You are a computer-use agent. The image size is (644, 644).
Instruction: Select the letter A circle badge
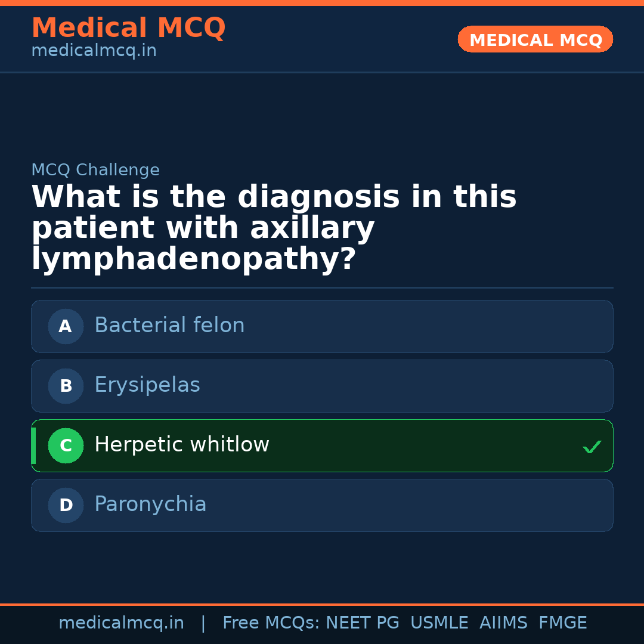[66, 326]
